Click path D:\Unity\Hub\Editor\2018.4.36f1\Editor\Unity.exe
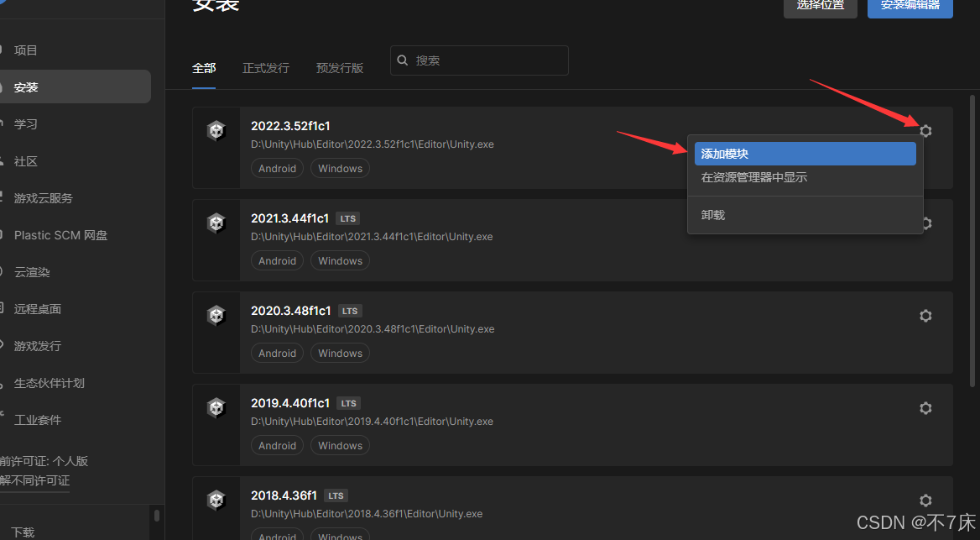Viewport: 980px width, 540px height. [x=367, y=514]
